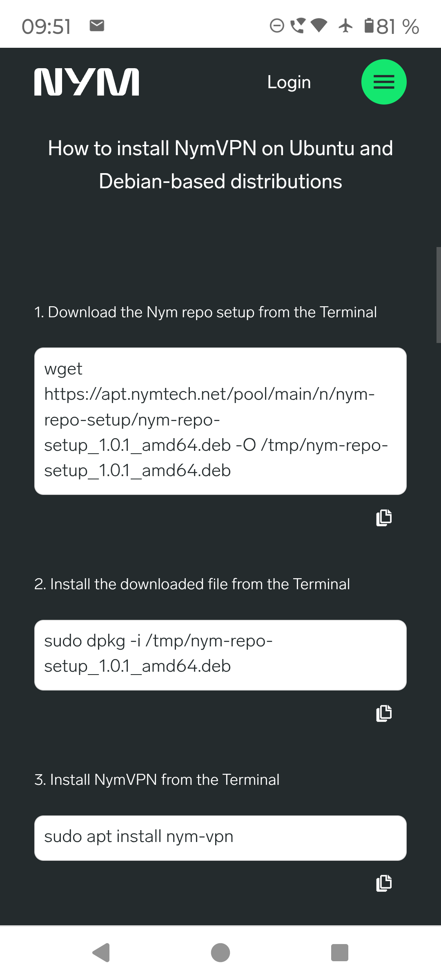Copy the apt install nym-vpn command
The width and height of the screenshot is (441, 980).
(x=384, y=883)
